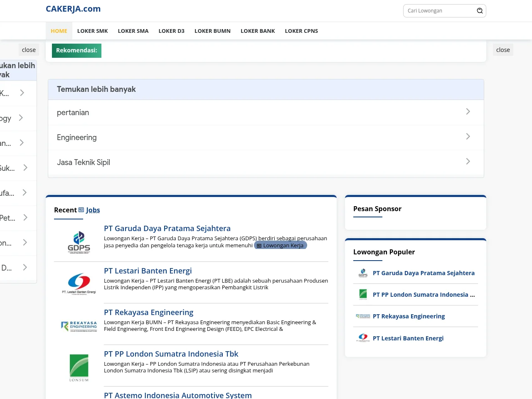Click the small Lonsum logo under Lowongan Populer
Viewport: 532px width, 399px height.
tap(363, 295)
